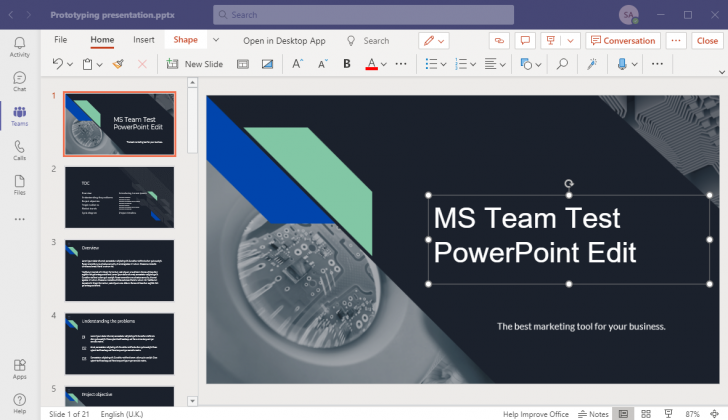Select slide 2 TOC thumbnail

pos(119,197)
